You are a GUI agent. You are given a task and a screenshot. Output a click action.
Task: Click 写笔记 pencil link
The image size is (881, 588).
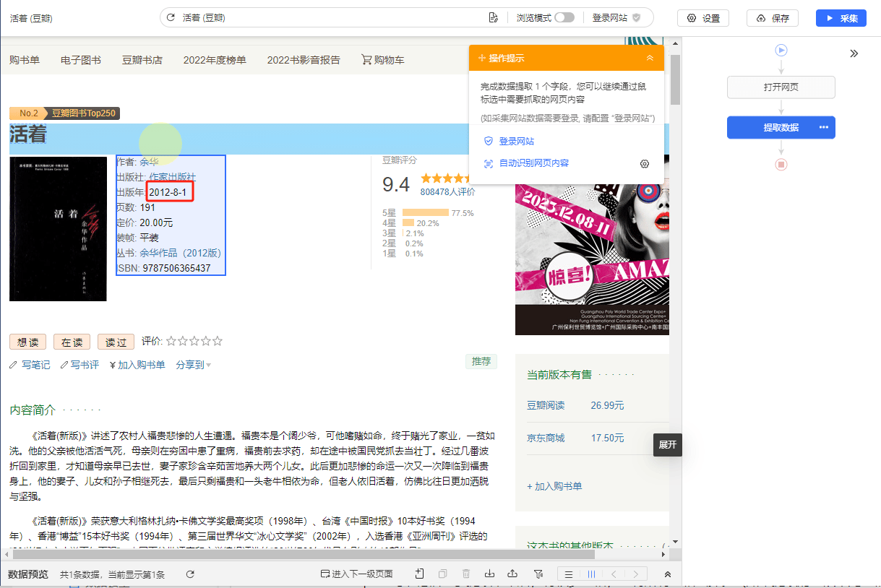click(x=30, y=365)
